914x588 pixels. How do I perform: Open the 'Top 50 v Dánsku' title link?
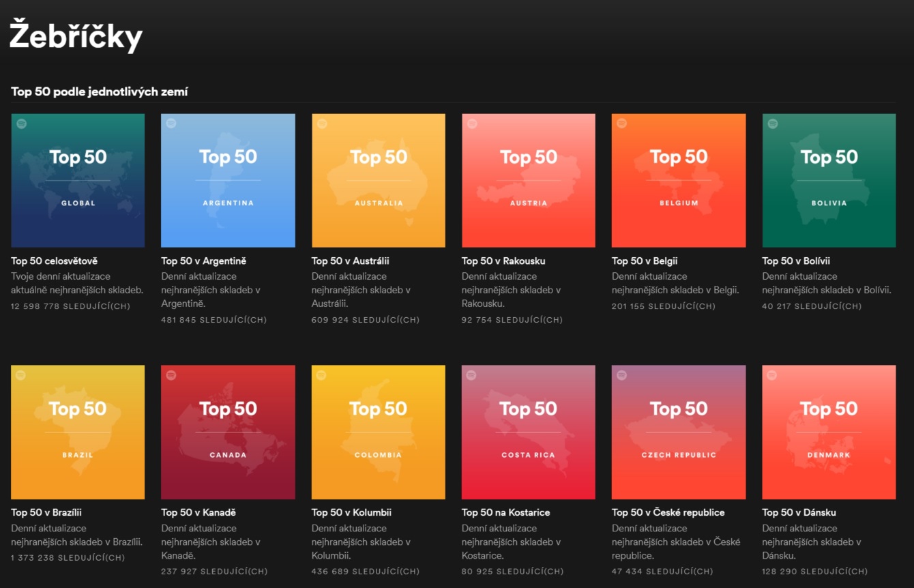click(x=799, y=512)
